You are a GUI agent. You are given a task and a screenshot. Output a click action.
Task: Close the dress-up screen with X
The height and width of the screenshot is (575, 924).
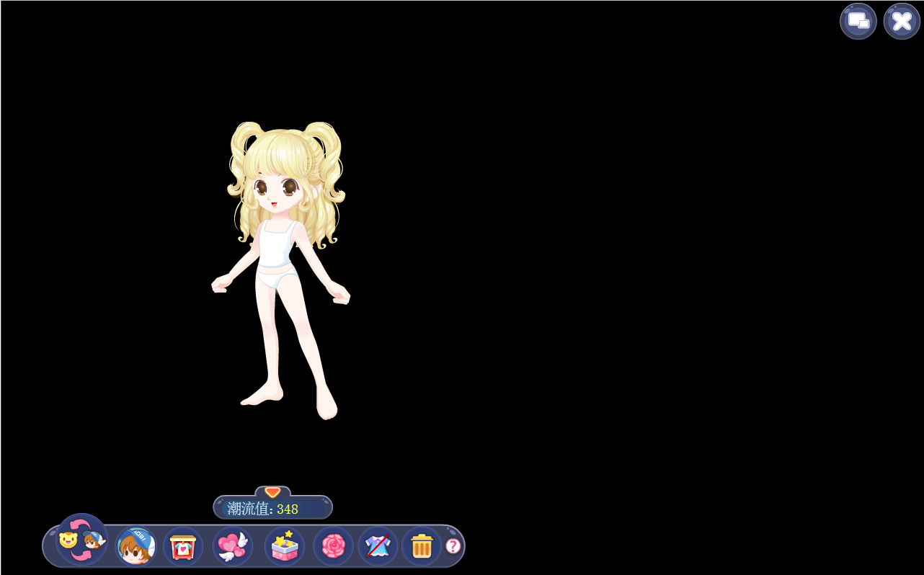tap(902, 21)
